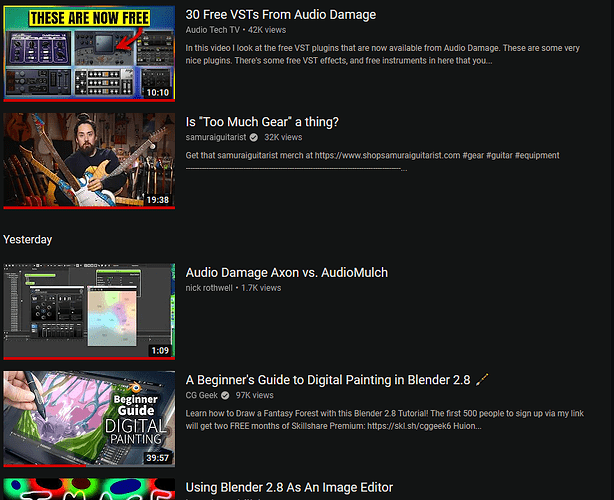Open the Blender Image Editor video thumbnail
The width and height of the screenshot is (614, 500).
(x=89, y=489)
